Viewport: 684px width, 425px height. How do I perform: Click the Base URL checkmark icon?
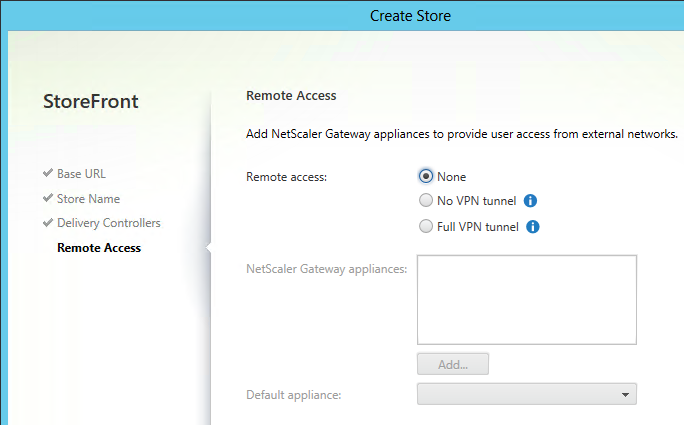click(48, 173)
